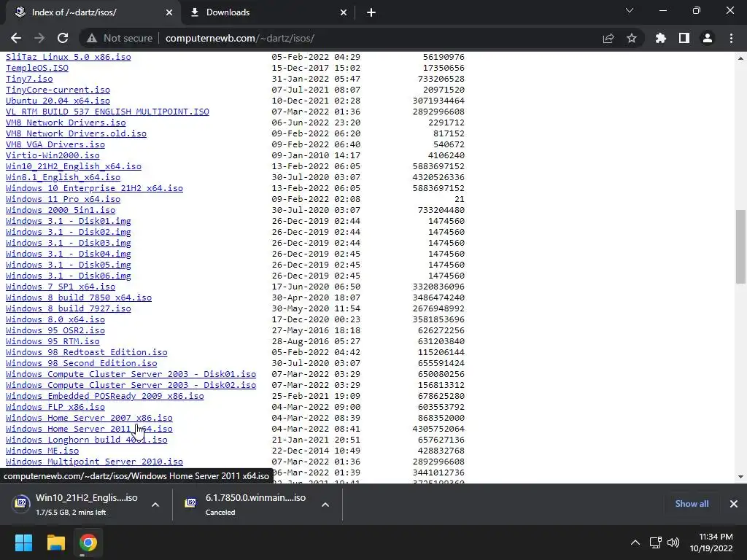Open the Not secure site warning
This screenshot has width=747, height=560.
coord(120,38)
